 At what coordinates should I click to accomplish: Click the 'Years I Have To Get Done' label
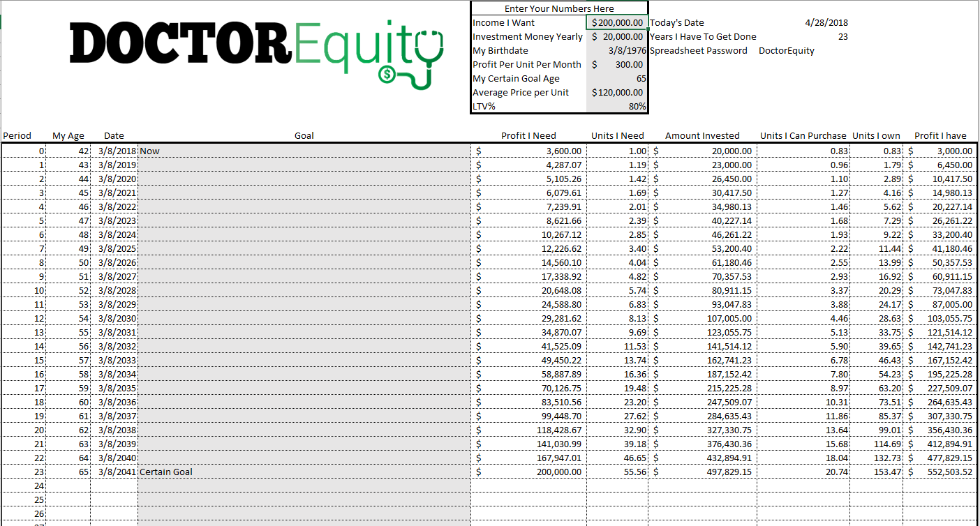(703, 36)
